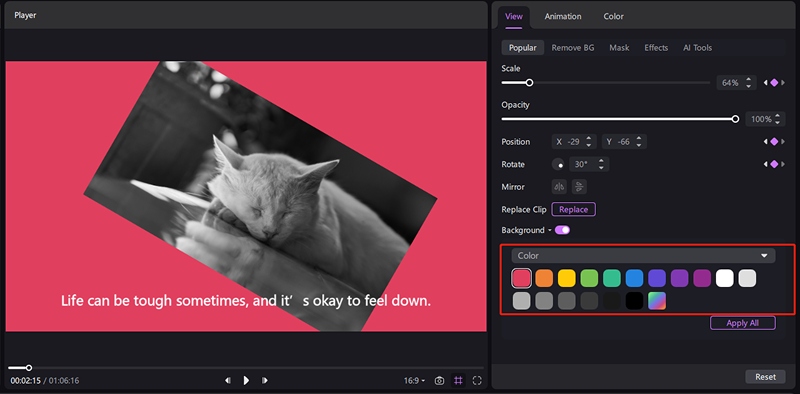The image size is (800, 394).
Task: Go to next Rotate keyframe
Action: tap(783, 164)
